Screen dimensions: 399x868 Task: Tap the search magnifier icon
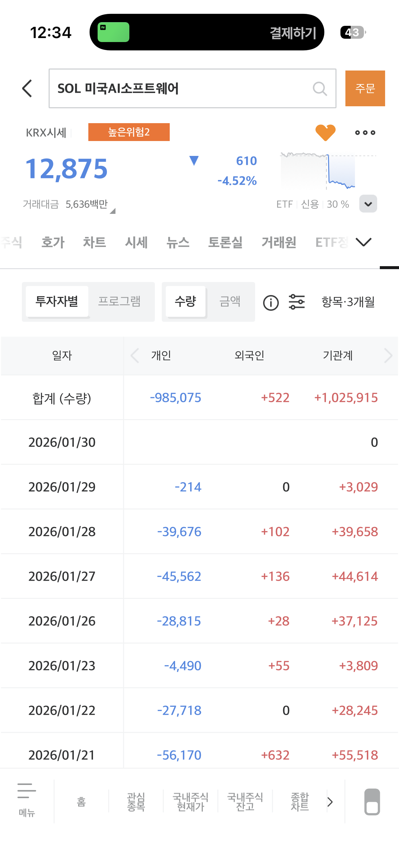pyautogui.click(x=319, y=89)
